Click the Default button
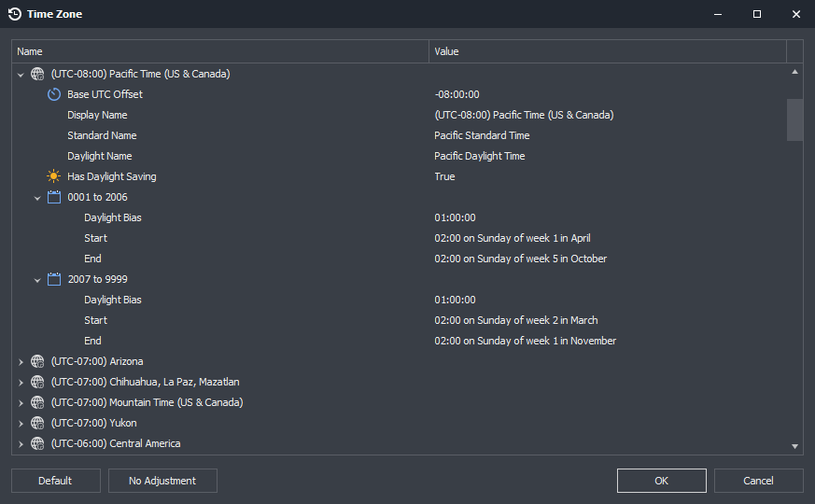 56,481
